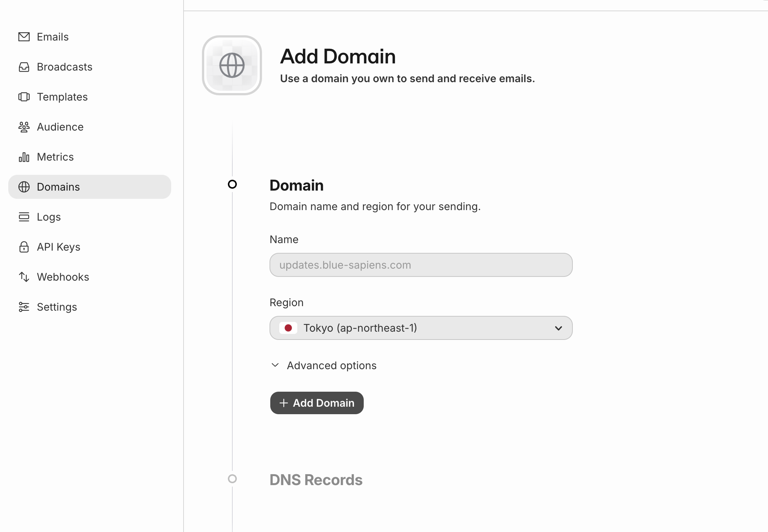Click the Region dropdown chevron arrow
This screenshot has height=532, width=768.
[x=558, y=328]
